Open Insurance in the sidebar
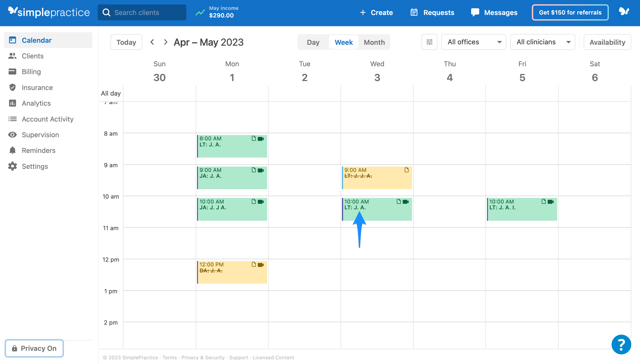The width and height of the screenshot is (640, 364). coord(48,87)
